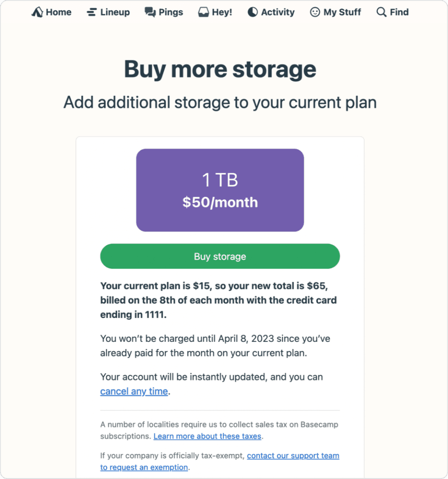Click the Basecamp Home logo icon
The width and height of the screenshot is (448, 479).
pyautogui.click(x=37, y=13)
